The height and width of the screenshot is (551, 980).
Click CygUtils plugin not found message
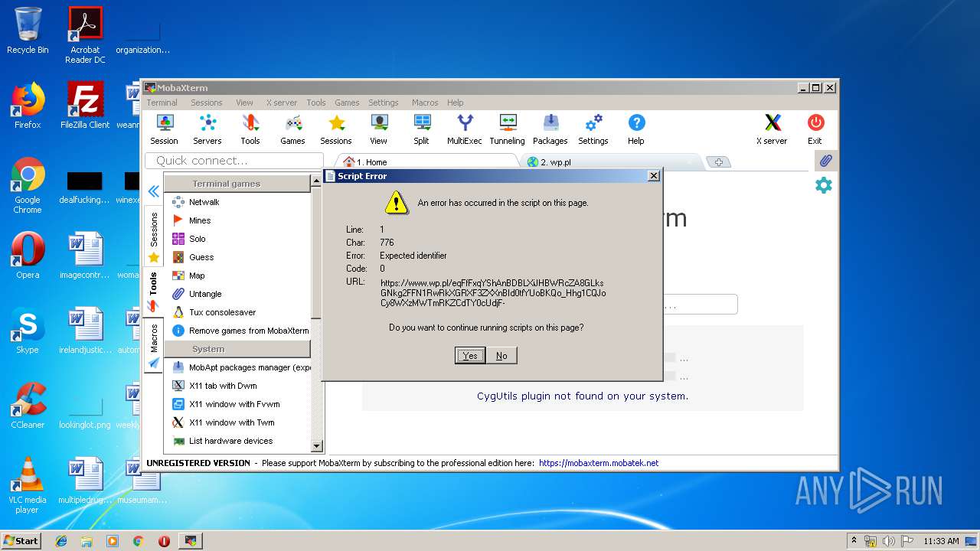point(583,396)
